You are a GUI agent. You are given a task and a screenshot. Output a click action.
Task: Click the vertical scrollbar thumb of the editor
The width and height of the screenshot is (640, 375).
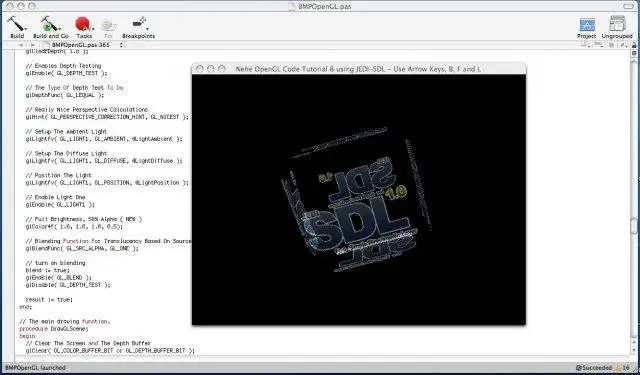click(x=634, y=226)
